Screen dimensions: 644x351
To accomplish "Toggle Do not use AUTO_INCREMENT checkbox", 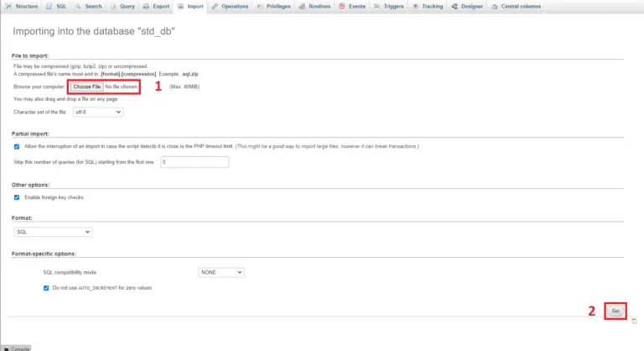I will click(46, 288).
